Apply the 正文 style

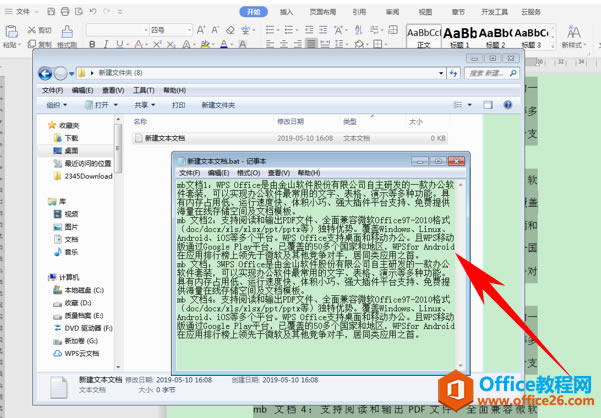(x=424, y=37)
